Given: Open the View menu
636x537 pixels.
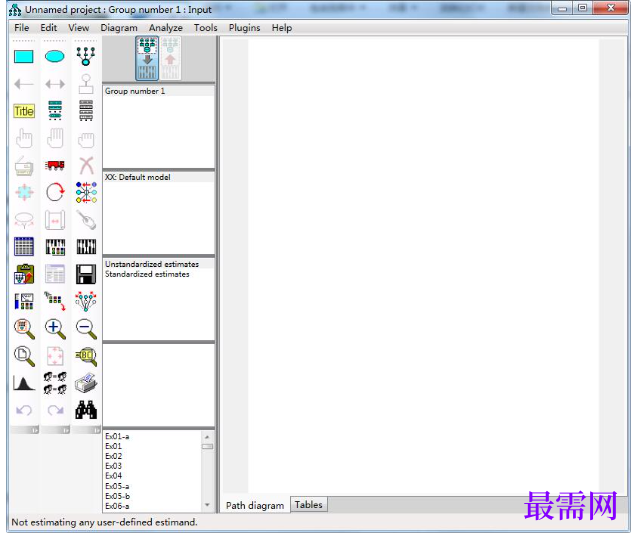Looking at the screenshot, I should tap(78, 28).
